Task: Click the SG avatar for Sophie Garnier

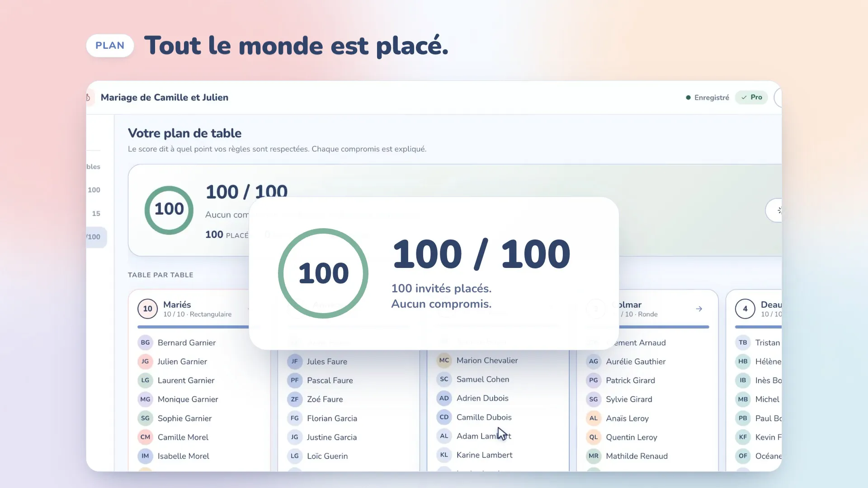Action: (145, 418)
